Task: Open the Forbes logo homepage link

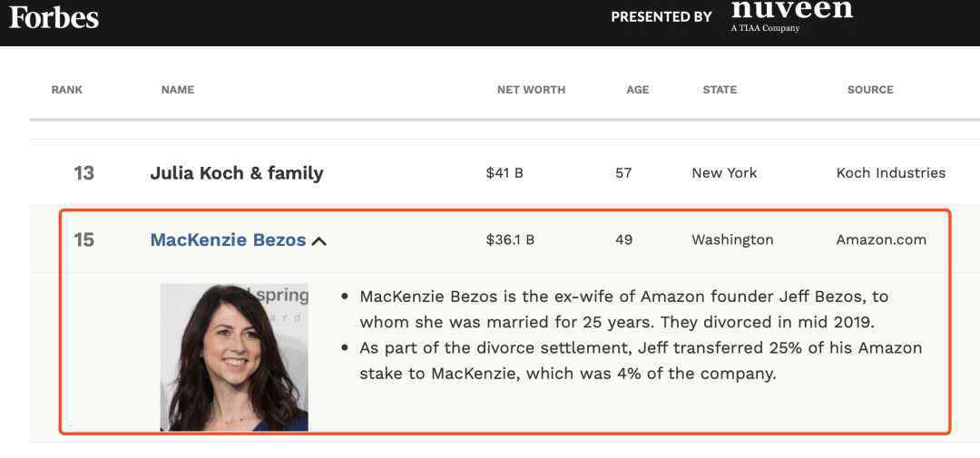Action: pyautogui.click(x=54, y=17)
